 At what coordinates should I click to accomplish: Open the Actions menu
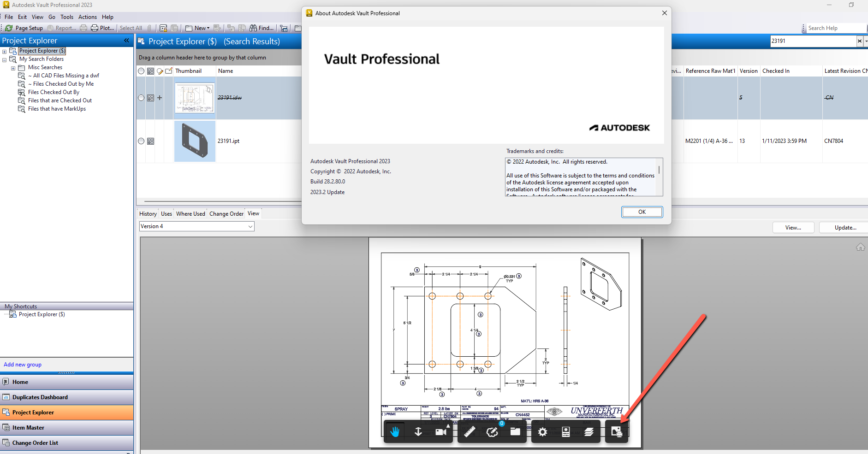pyautogui.click(x=87, y=17)
